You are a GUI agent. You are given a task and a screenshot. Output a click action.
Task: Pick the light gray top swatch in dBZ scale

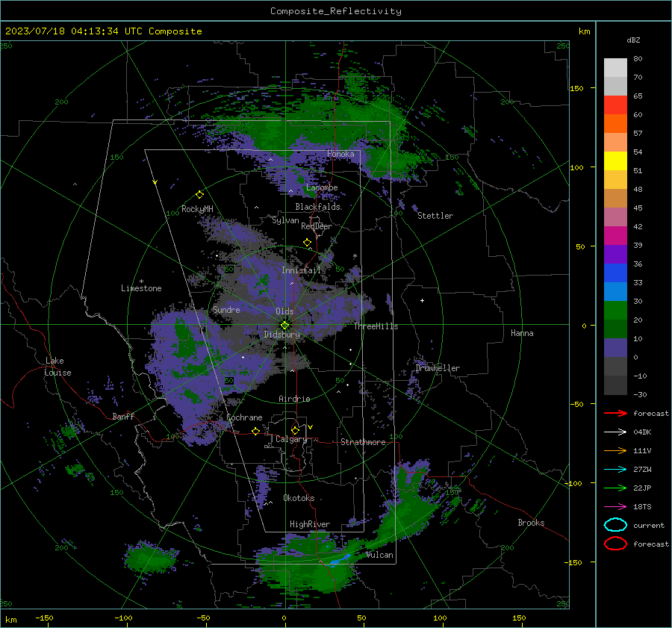615,68
